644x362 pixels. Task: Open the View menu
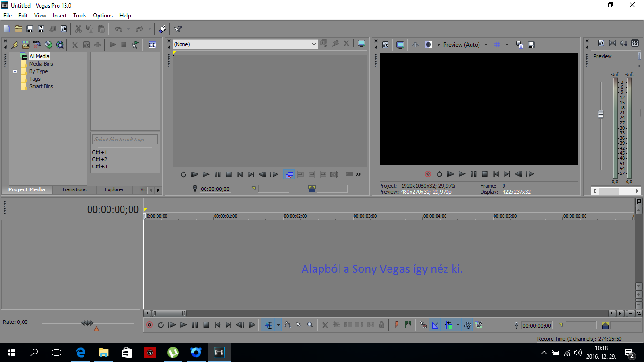[x=40, y=16]
